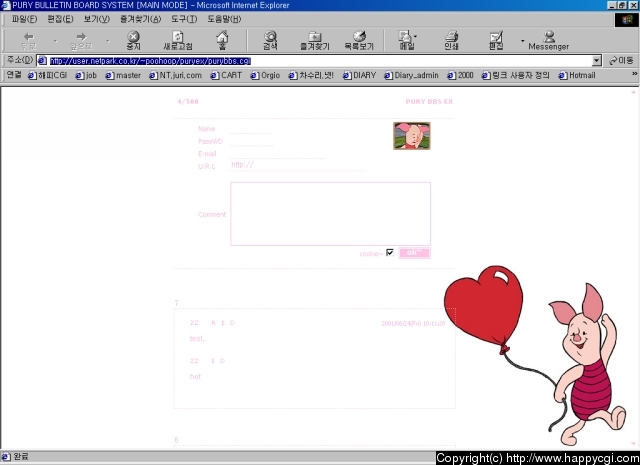Click the Edit (편집) toolbar icon

point(496,40)
